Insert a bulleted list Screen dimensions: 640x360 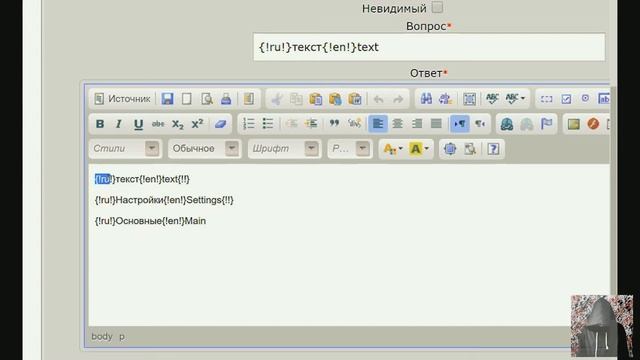coord(268,124)
